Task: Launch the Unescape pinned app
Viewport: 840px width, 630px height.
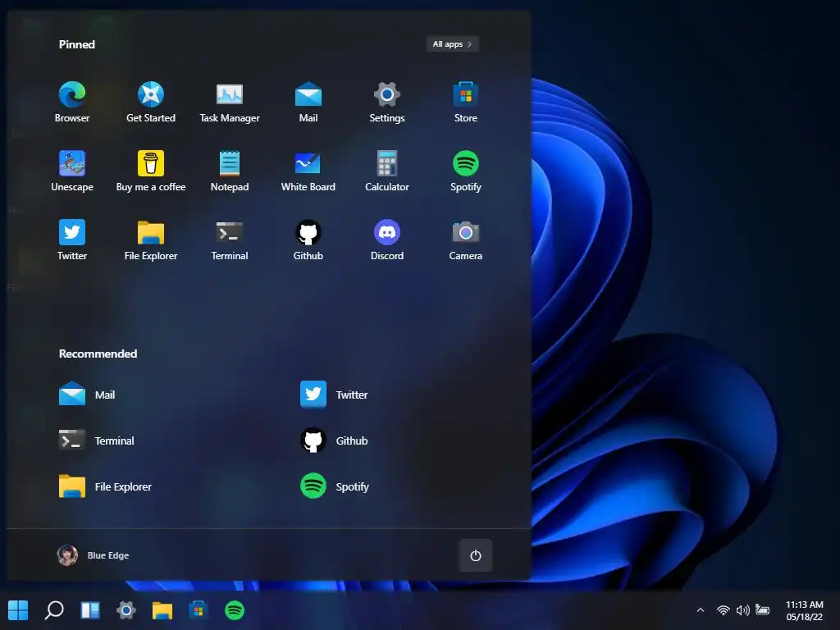Action: 72,171
